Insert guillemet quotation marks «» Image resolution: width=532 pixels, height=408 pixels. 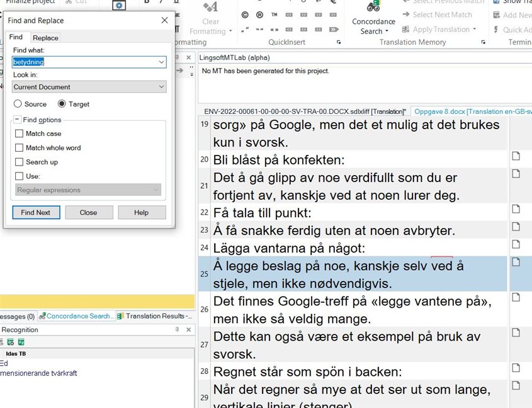point(274,30)
